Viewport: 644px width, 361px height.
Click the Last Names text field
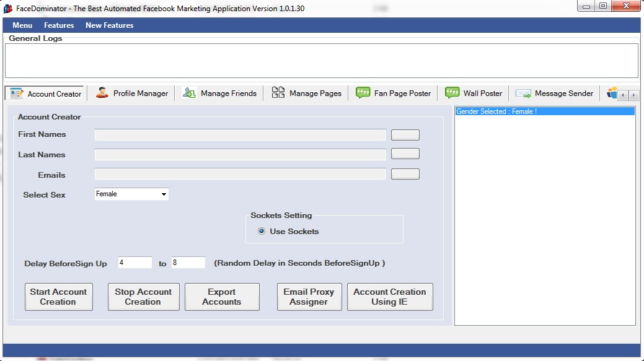click(240, 155)
